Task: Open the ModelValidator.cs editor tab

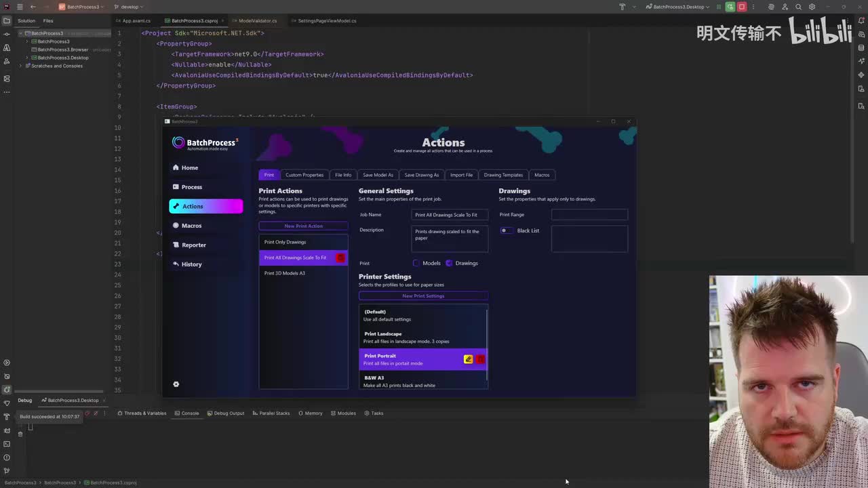Action: pyautogui.click(x=254, y=21)
